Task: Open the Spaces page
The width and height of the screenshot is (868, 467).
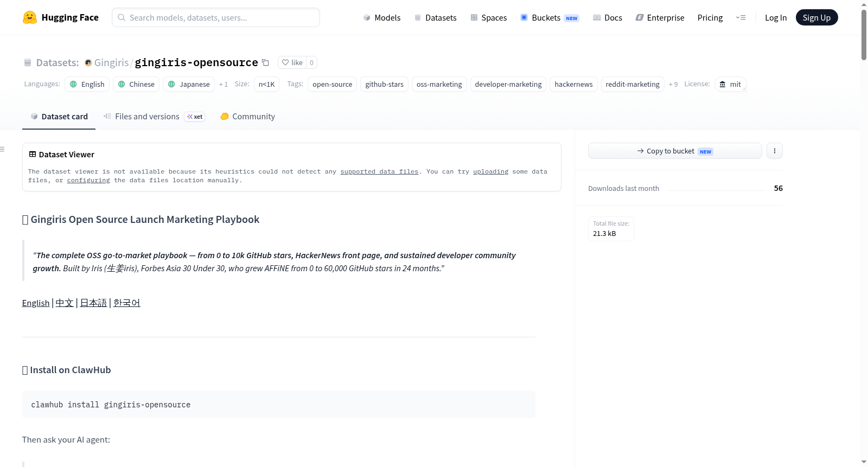Action: pyautogui.click(x=488, y=17)
